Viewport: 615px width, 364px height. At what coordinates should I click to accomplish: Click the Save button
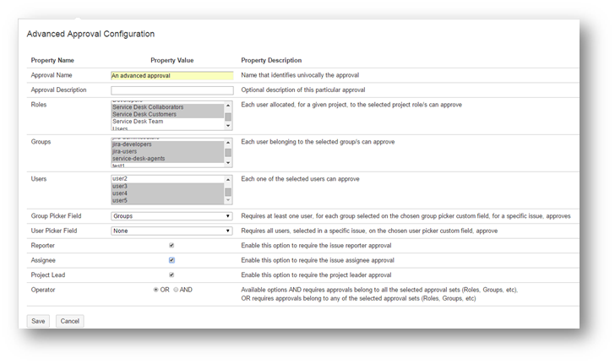pos(38,321)
